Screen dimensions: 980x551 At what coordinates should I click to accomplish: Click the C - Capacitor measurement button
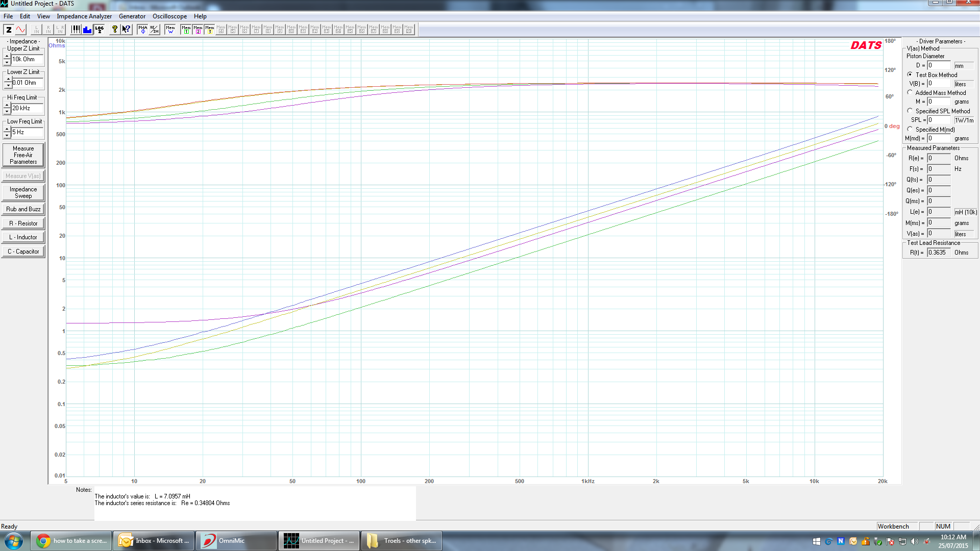[23, 252]
